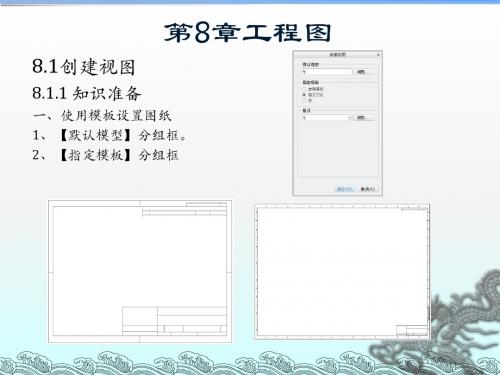Viewport: 500px width, 375px height.
Task: Click the line '一、使用模板设置图纸'
Action: click(x=102, y=116)
